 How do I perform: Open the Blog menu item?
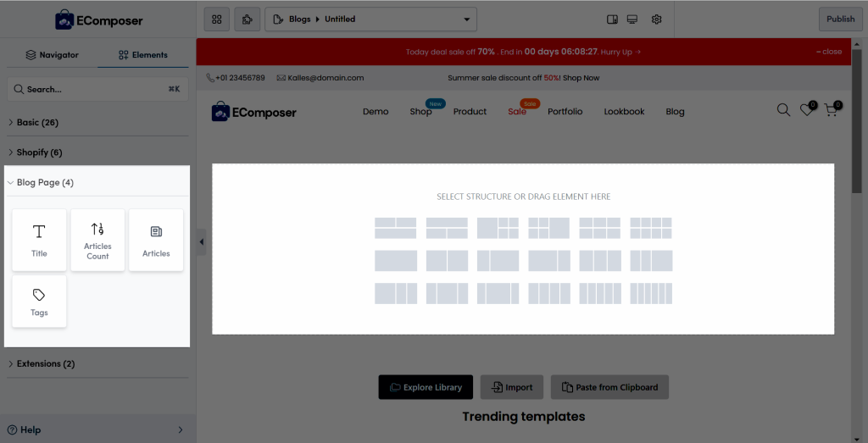(x=675, y=111)
